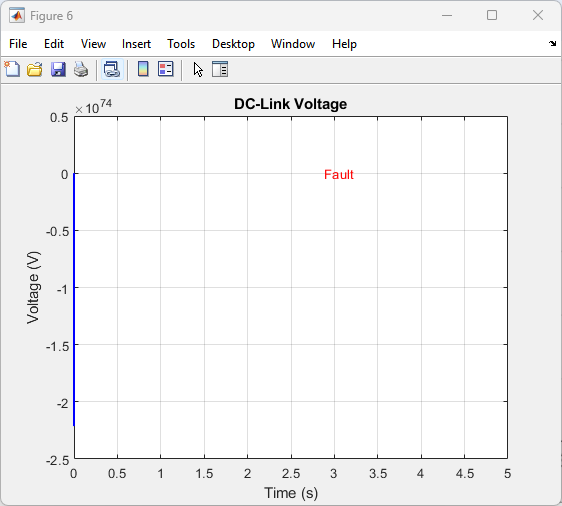562x506 pixels.
Task: Open the Tools menu
Action: click(181, 44)
